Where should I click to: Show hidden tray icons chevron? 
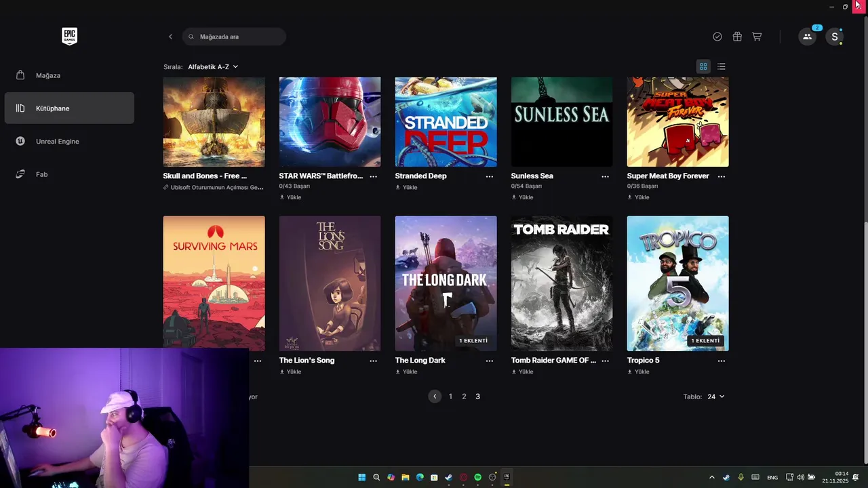pos(711,477)
